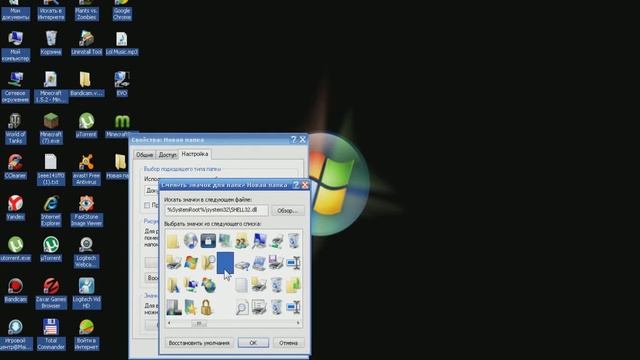640x360 pixels.
Task: Click the CCleaner desktop shortcut
Action: (x=16, y=167)
